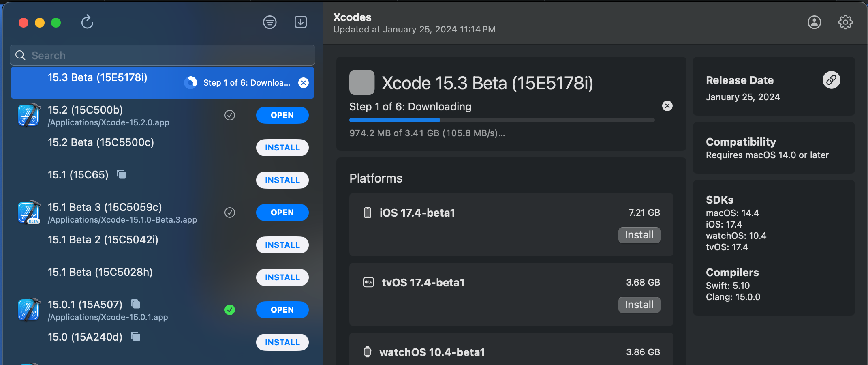Image resolution: width=868 pixels, height=365 pixels.
Task: Click the Xcode 15.1 Beta 3 app icon
Action: [29, 212]
